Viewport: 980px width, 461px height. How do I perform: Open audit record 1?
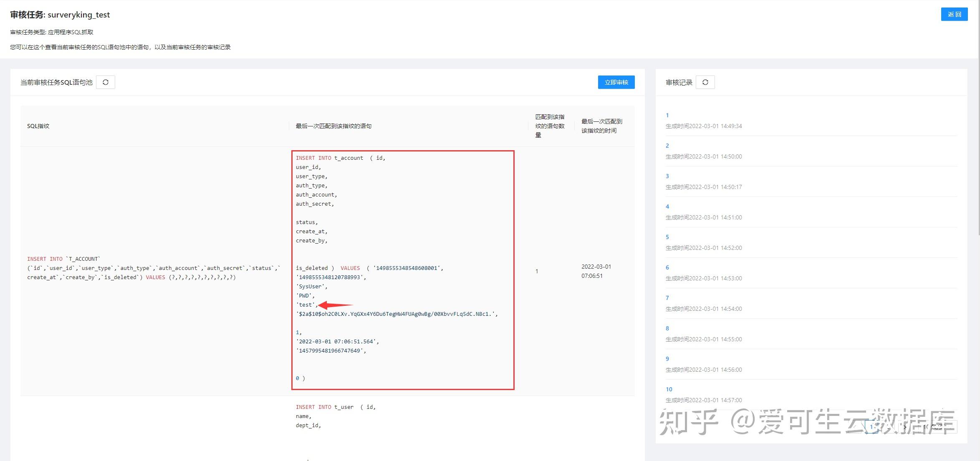[667, 115]
